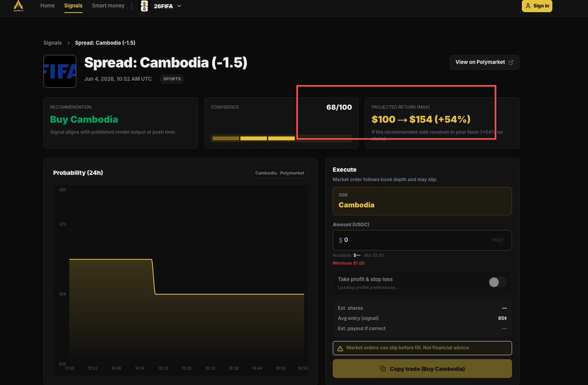Open the Alice AI logo home

point(19,6)
